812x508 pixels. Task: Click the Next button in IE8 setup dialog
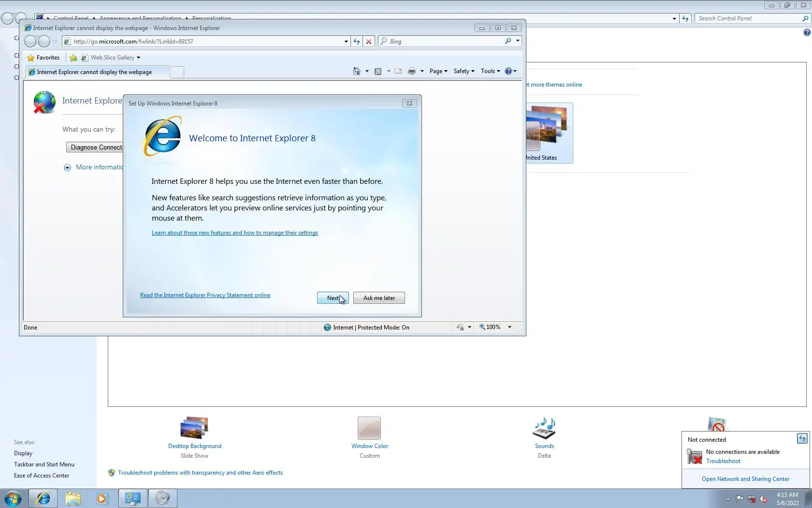(x=333, y=298)
